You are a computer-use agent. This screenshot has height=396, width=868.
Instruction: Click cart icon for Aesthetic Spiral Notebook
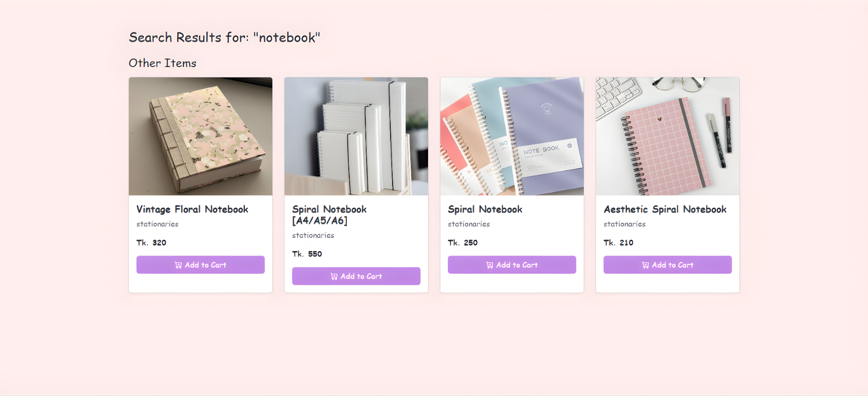click(x=645, y=265)
